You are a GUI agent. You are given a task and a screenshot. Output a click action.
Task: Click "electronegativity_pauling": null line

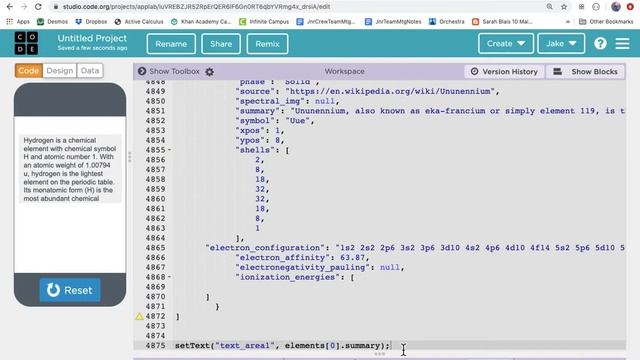click(x=320, y=267)
